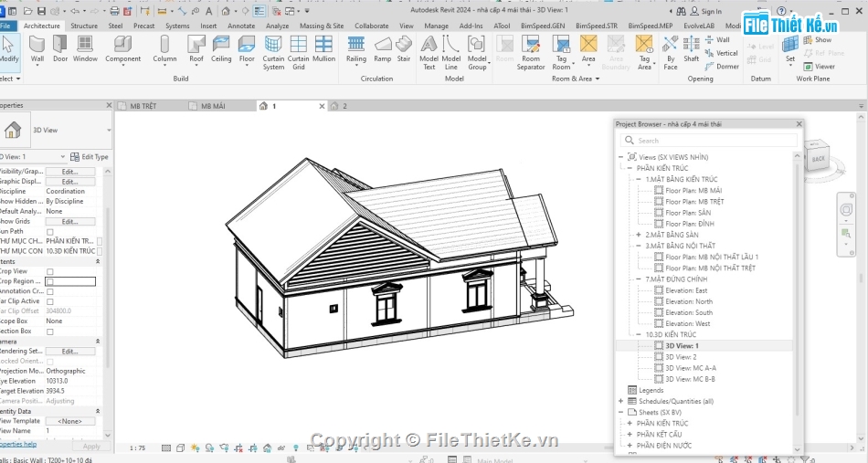Select the By Face opening tool
Screen dimensions: 868x463
pos(671,53)
